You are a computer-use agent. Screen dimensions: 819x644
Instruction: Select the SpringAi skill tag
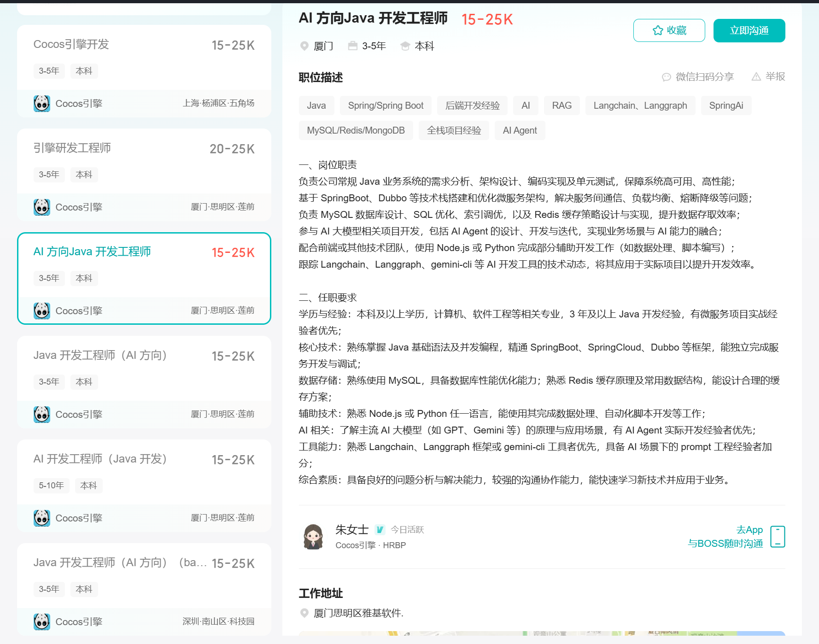pyautogui.click(x=726, y=105)
